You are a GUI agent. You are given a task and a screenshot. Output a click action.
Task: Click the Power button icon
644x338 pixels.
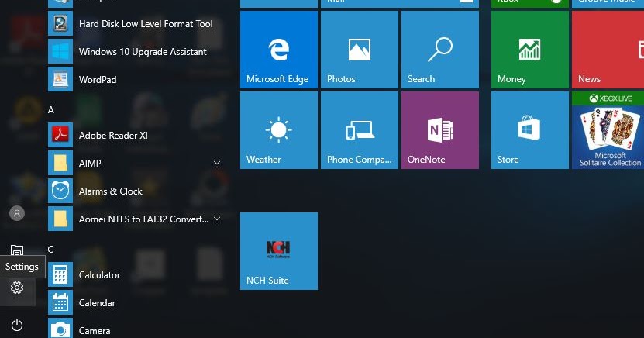(17, 325)
